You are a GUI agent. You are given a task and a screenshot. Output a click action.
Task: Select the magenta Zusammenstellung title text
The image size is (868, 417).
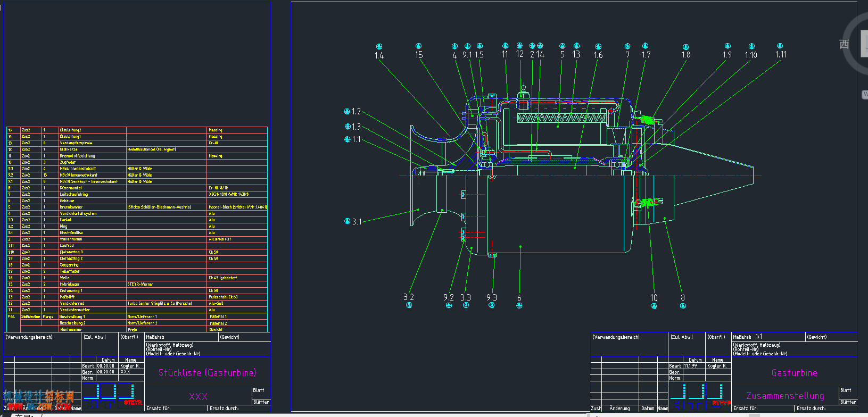point(785,396)
